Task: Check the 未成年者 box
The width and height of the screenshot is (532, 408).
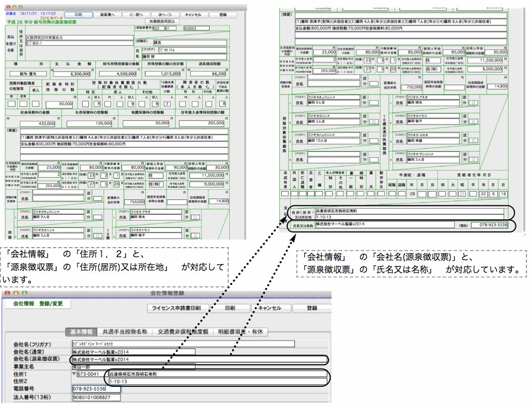Action: tap(285, 193)
